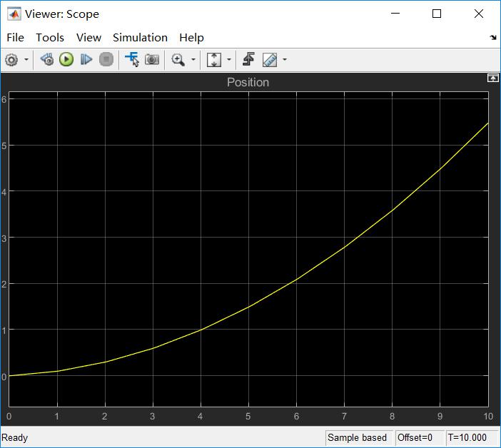501x448 pixels.
Task: Enable the Cursor Measurements ruler icon
Action: tap(270, 60)
